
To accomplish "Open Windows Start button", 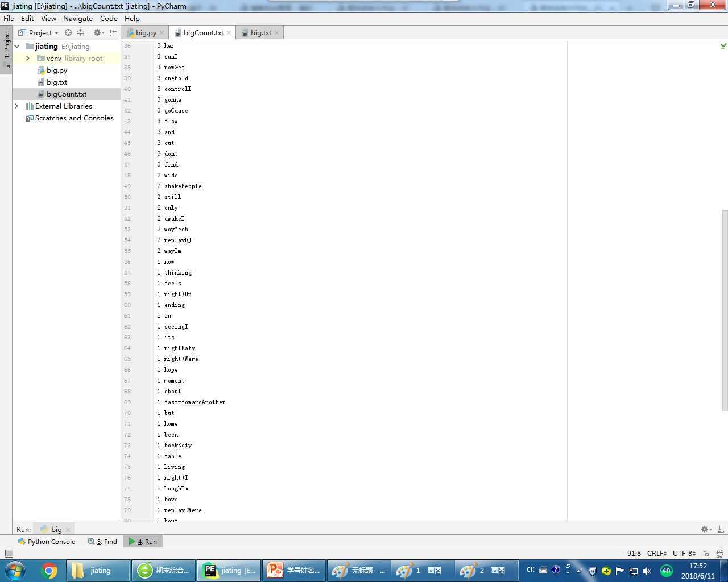I will click(x=15, y=571).
